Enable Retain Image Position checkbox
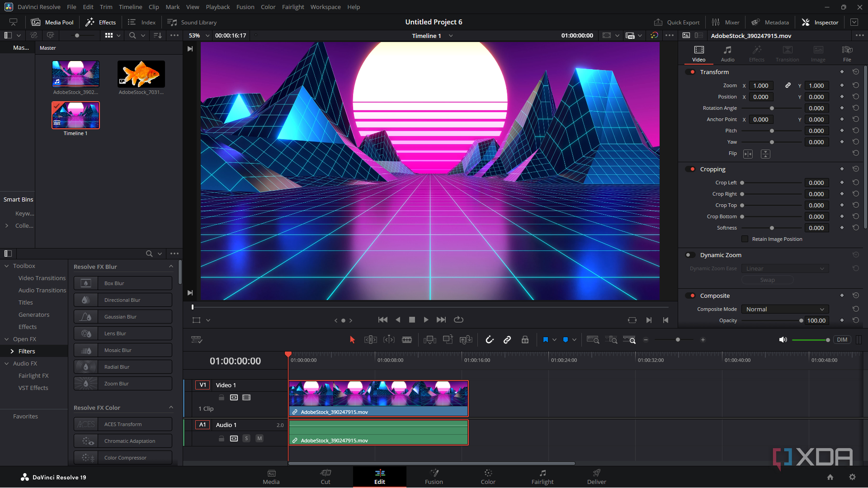Image resolution: width=868 pixels, height=488 pixels. coord(745,239)
